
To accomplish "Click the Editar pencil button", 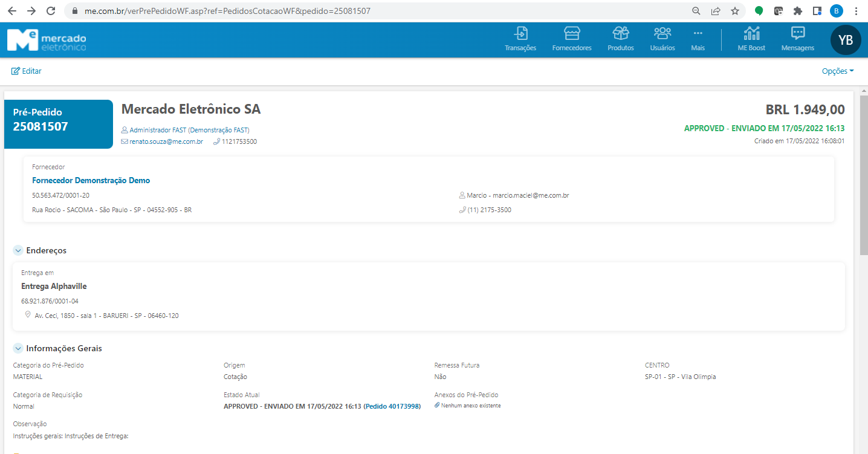I will [27, 71].
